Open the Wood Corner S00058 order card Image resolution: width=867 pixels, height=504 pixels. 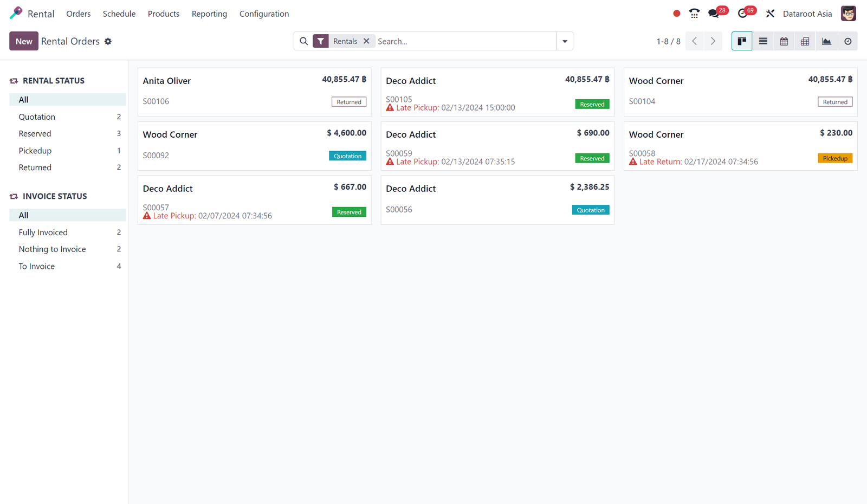point(741,146)
